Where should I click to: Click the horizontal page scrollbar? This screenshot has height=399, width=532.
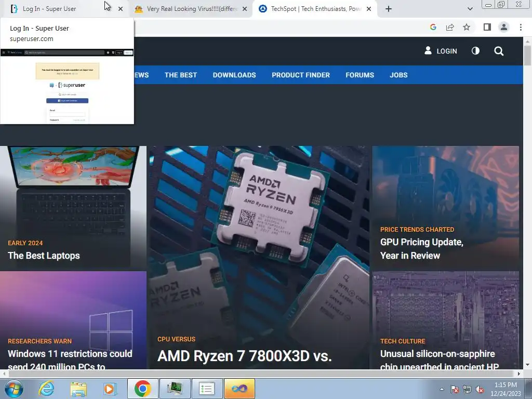(261, 374)
